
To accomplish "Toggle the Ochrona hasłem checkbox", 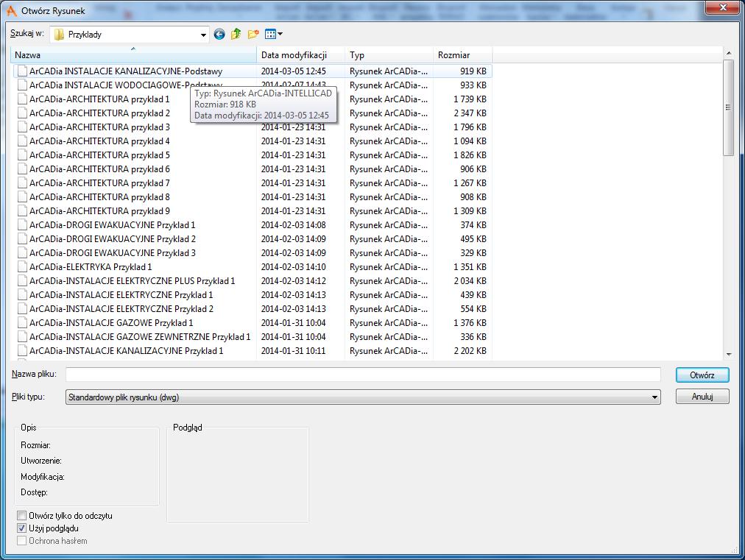I will click(x=22, y=541).
